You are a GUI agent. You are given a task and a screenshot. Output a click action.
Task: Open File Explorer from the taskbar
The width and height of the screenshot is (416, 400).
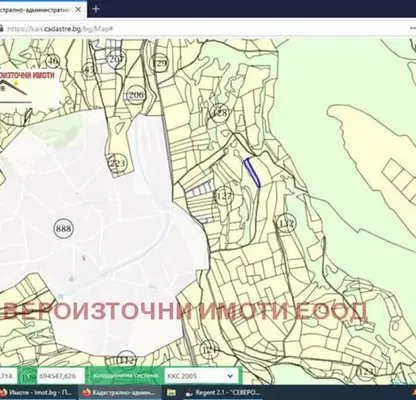[x=171, y=393]
